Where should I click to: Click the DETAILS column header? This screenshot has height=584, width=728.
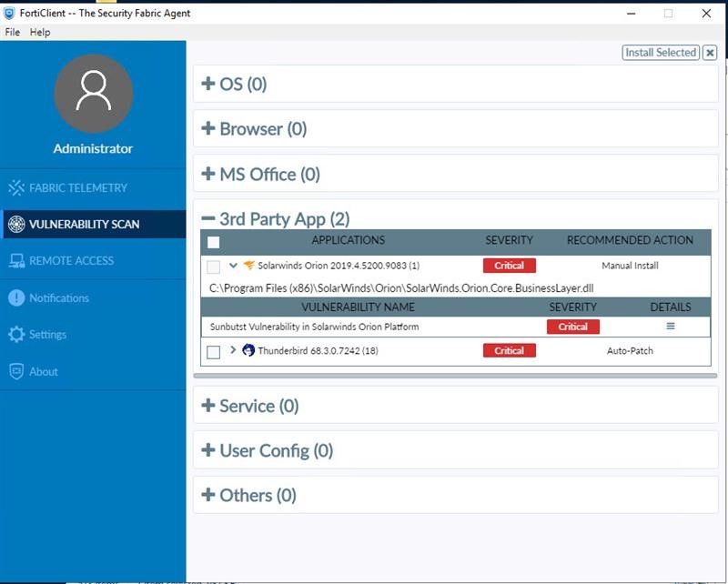[x=671, y=307]
